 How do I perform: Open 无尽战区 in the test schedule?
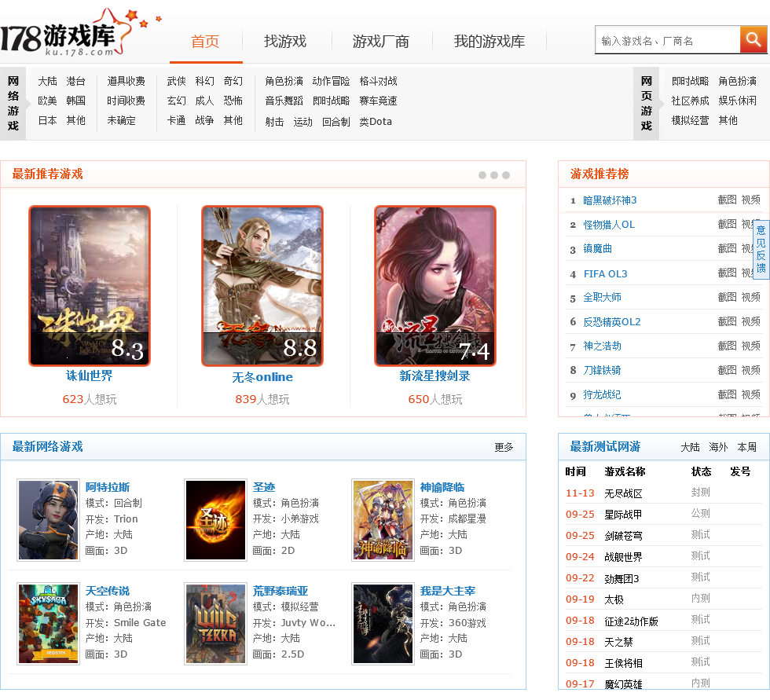[x=623, y=493]
